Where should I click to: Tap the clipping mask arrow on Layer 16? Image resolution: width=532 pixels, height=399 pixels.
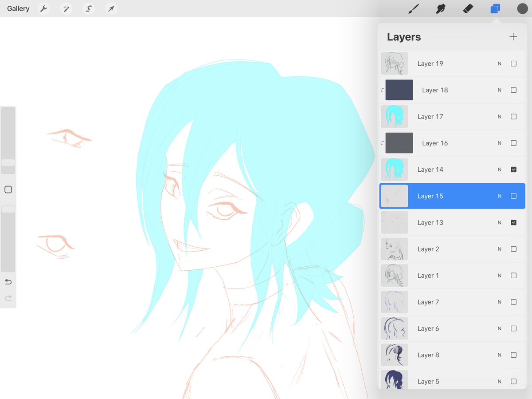383,143
